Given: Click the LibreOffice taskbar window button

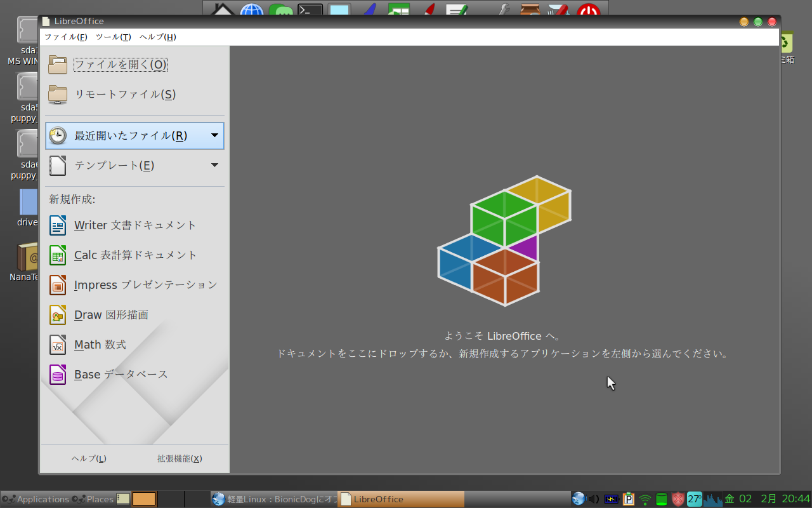Looking at the screenshot, I should pyautogui.click(x=401, y=499).
